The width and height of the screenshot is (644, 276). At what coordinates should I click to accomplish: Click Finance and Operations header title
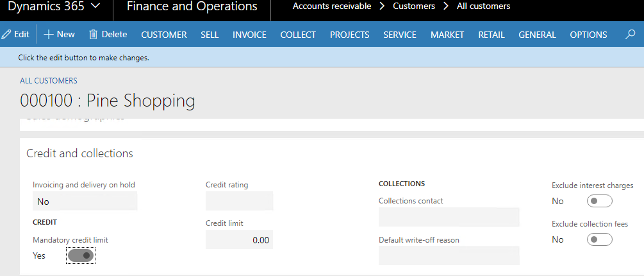(192, 6)
